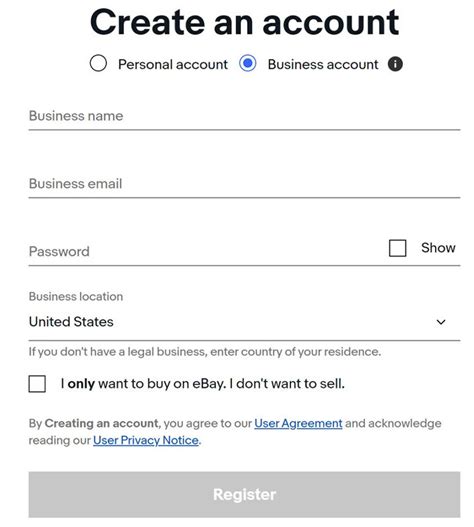Click the 'I only want to buy on eBay' label
The image size is (474, 527).
click(x=203, y=383)
